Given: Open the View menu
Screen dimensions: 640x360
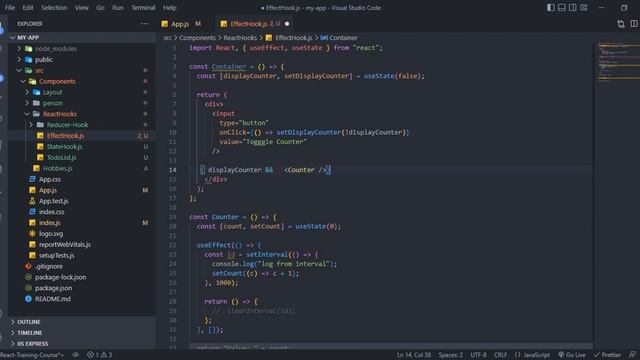Looking at the screenshot, I should (x=81, y=7).
